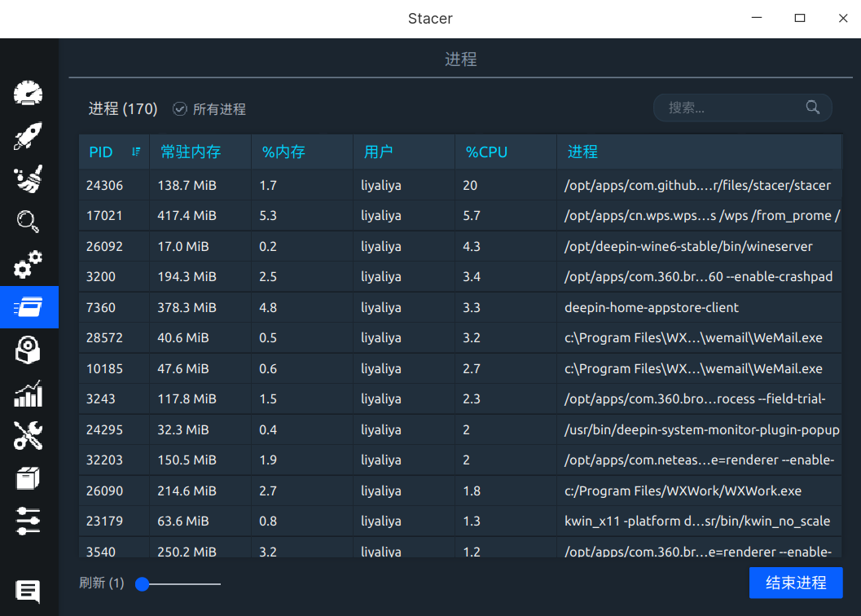This screenshot has height=616, width=861.
Task: Click the 结束进程 button
Action: tap(795, 583)
